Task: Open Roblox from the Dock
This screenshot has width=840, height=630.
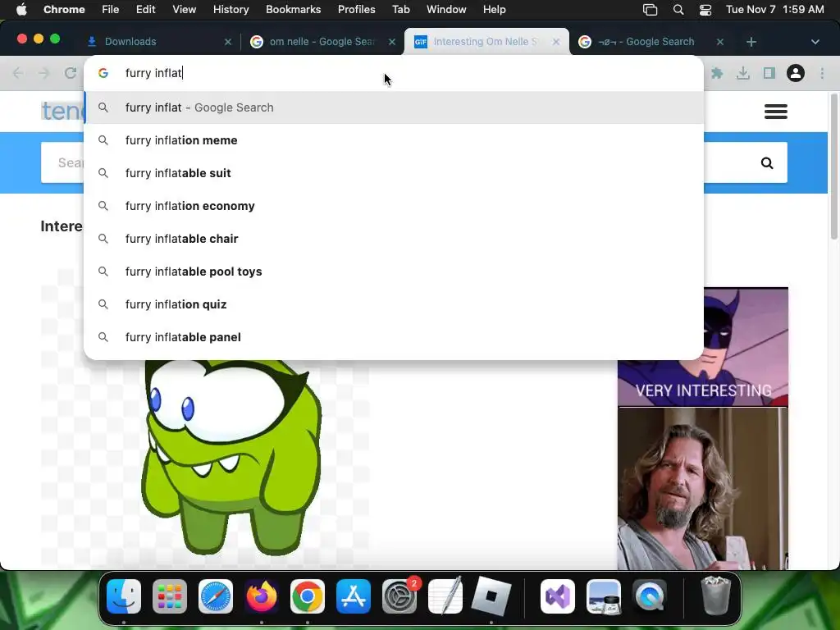Action: [491, 596]
